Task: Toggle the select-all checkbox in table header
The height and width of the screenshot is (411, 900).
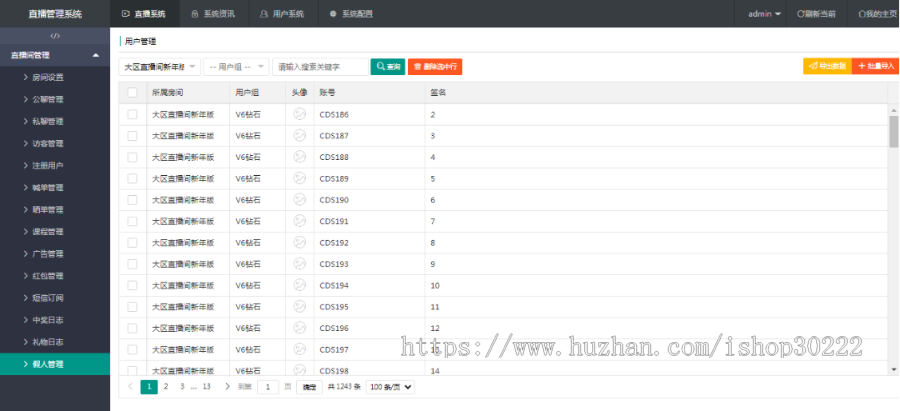Action: coord(132,92)
